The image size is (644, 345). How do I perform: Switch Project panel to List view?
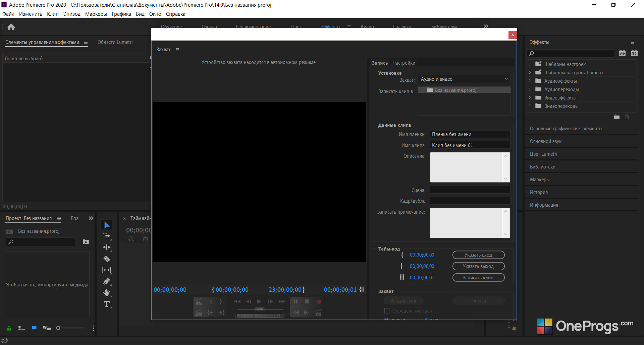[x=22, y=328]
